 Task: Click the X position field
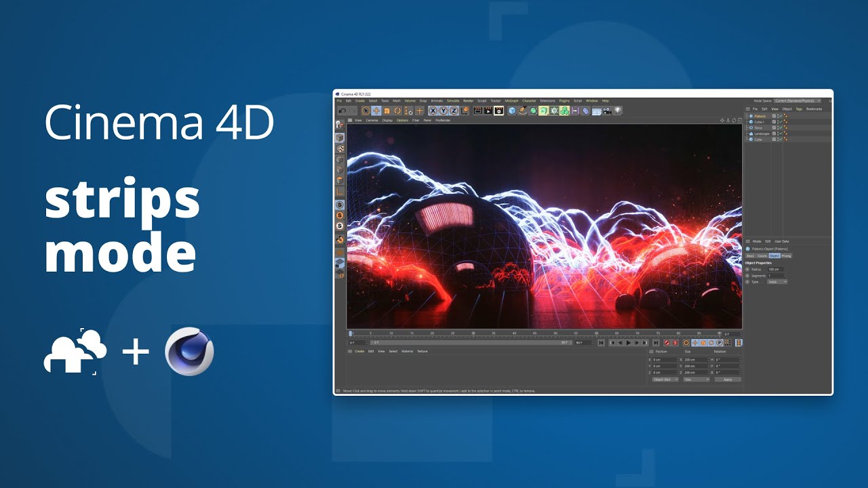tap(665, 360)
